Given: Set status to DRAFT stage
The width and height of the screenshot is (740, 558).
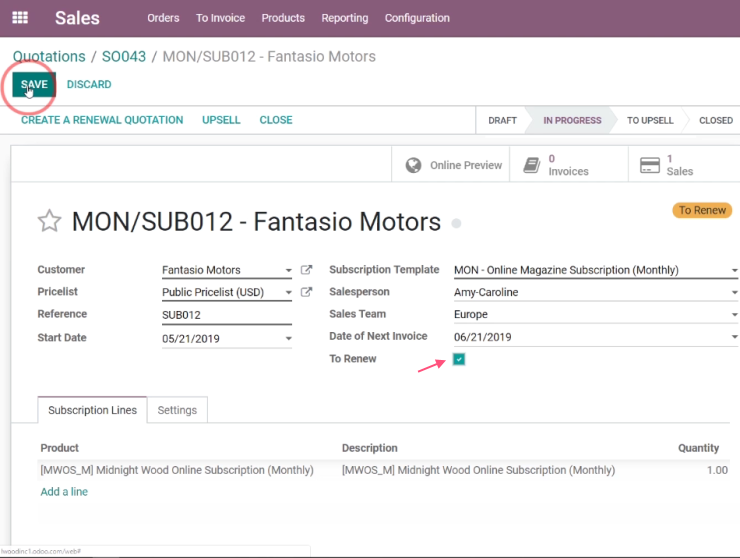Looking at the screenshot, I should point(502,120).
